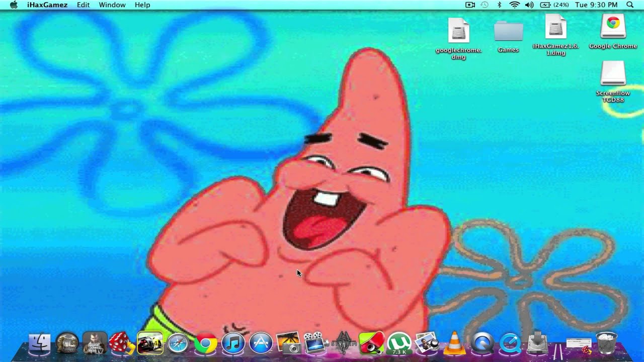This screenshot has width=644, height=362.
Task: Open the battery status showing 24%
Action: pos(554,5)
